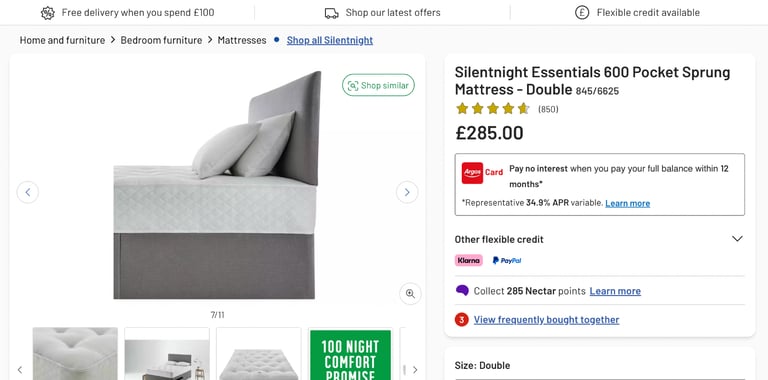Click the purple Nectar points icon

(462, 291)
